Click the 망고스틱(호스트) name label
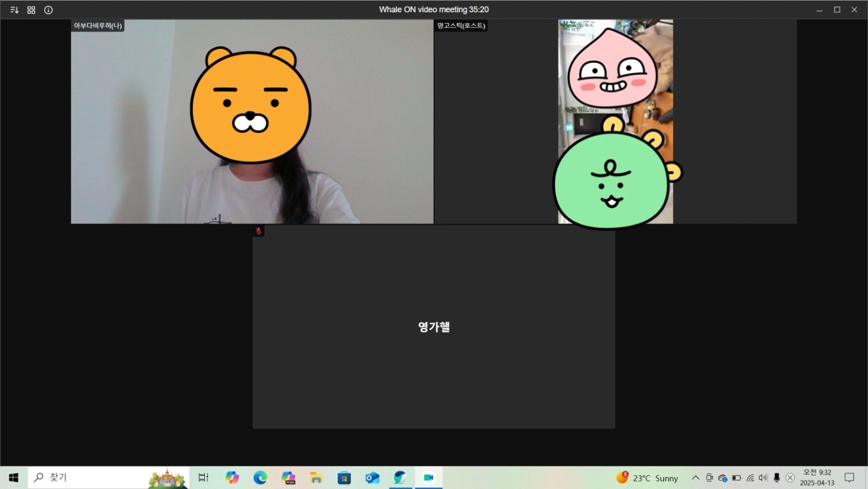The width and height of the screenshot is (868, 489). (x=461, y=26)
